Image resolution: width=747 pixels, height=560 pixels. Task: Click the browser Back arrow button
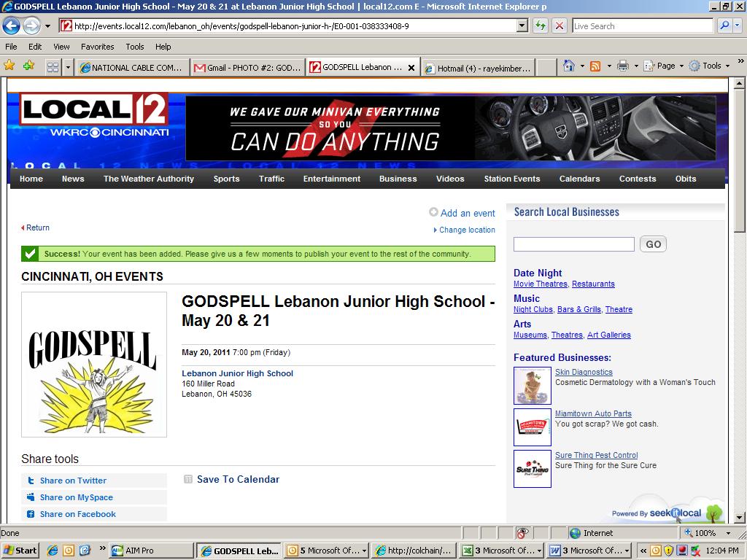11,26
